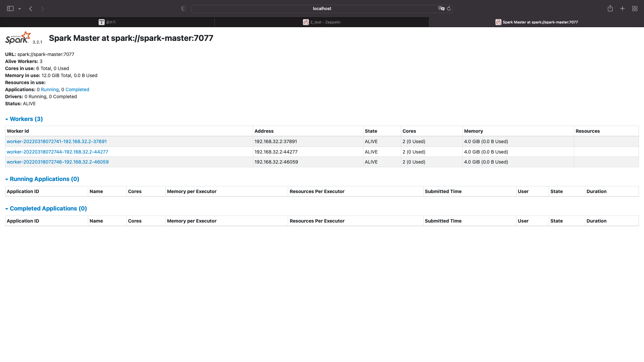Select the Spark Master browser tab

537,22
